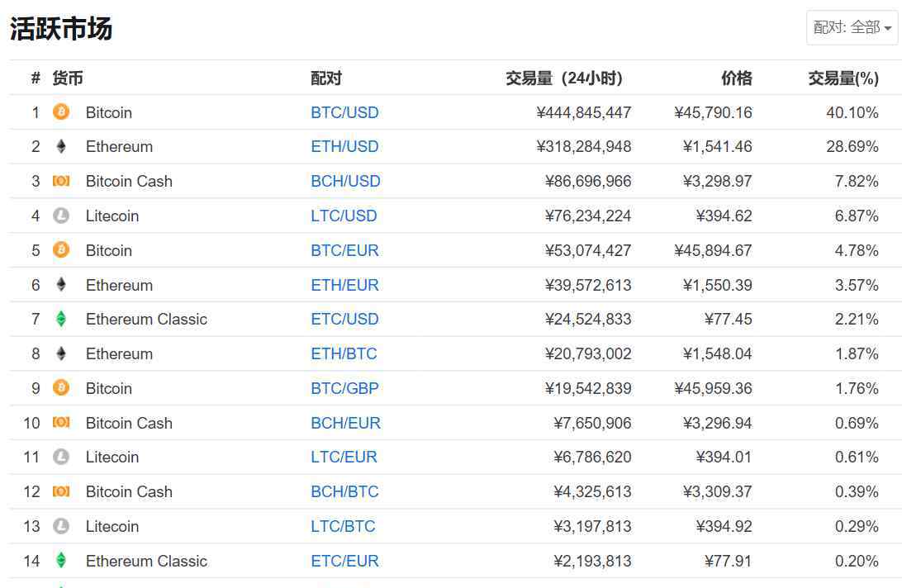Click the Bitcoin icon in row 9
Viewport: 902px width, 588px height.
61,388
